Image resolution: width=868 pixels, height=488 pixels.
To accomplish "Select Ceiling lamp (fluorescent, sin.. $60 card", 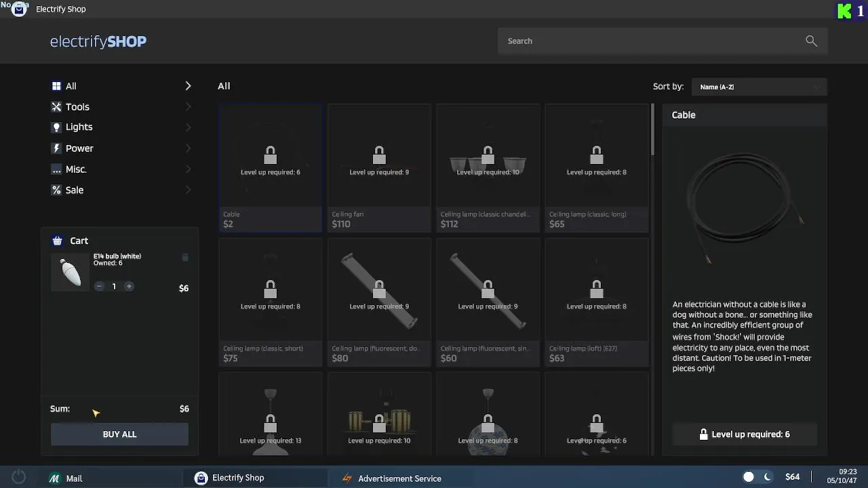I will [x=488, y=302].
